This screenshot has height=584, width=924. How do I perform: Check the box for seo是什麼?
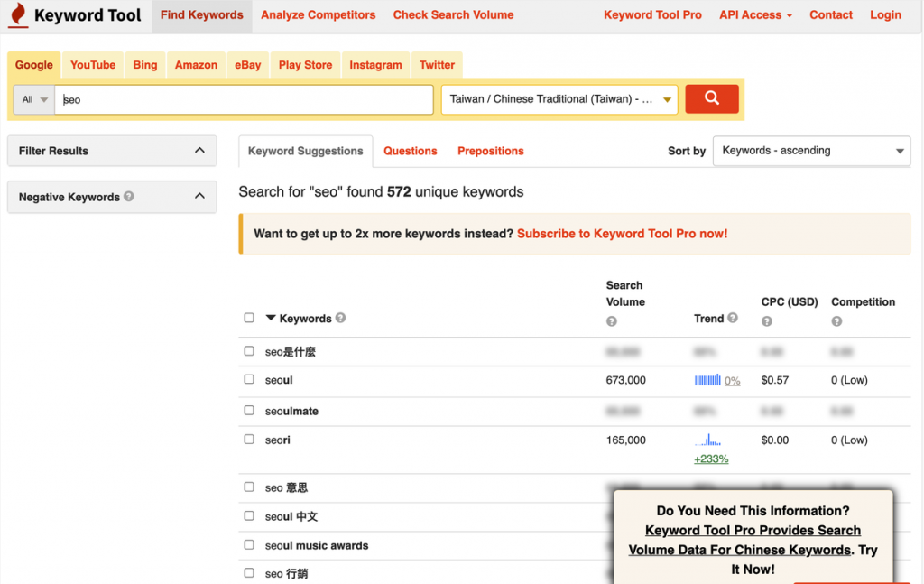tap(249, 351)
